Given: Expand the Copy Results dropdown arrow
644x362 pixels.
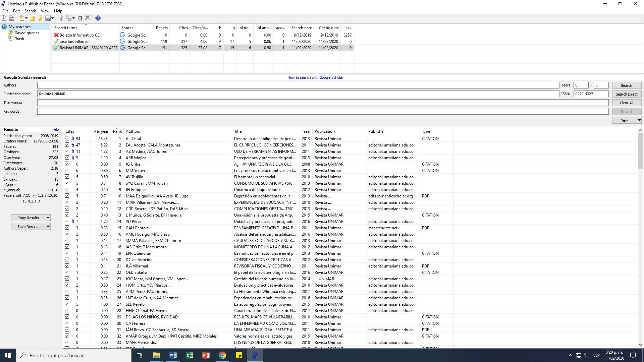Looking at the screenshot, I should point(48,218).
